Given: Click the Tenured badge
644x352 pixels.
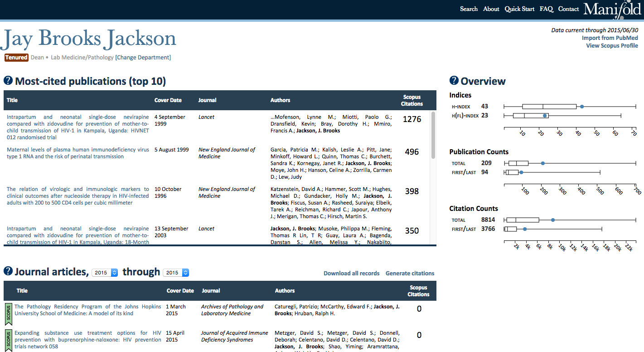Looking at the screenshot, I should coord(16,58).
